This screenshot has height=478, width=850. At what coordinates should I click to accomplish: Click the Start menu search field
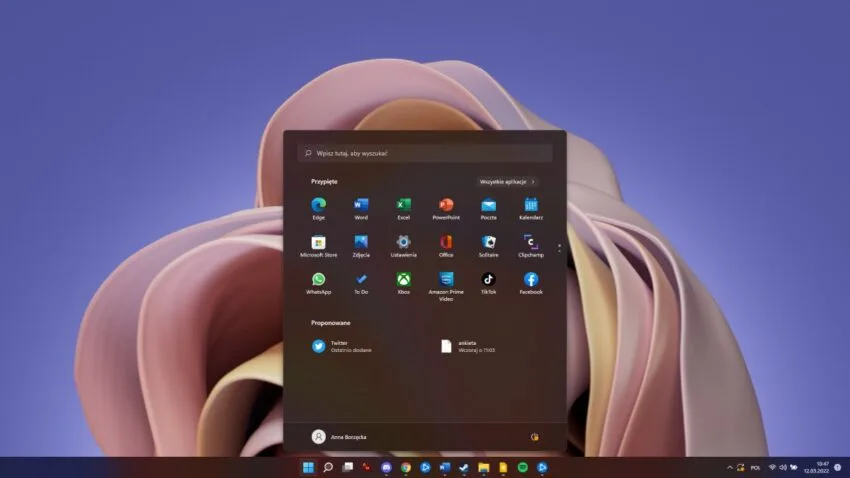425,153
